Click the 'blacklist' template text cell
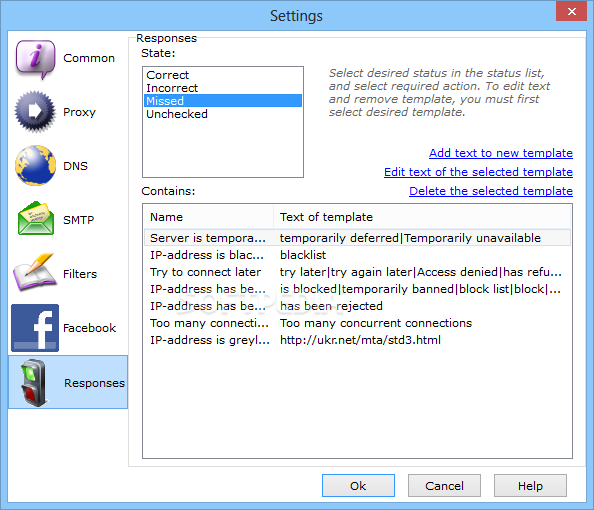594x510 pixels. click(x=303, y=255)
